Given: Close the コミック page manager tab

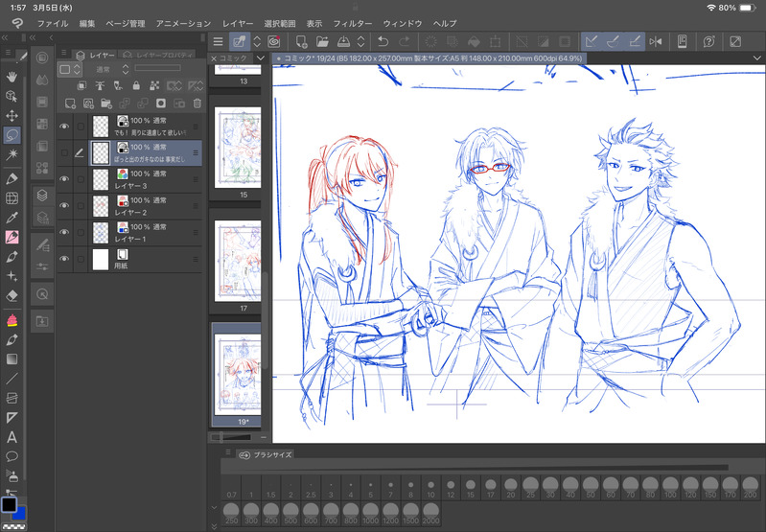Looking at the screenshot, I should click(x=214, y=58).
